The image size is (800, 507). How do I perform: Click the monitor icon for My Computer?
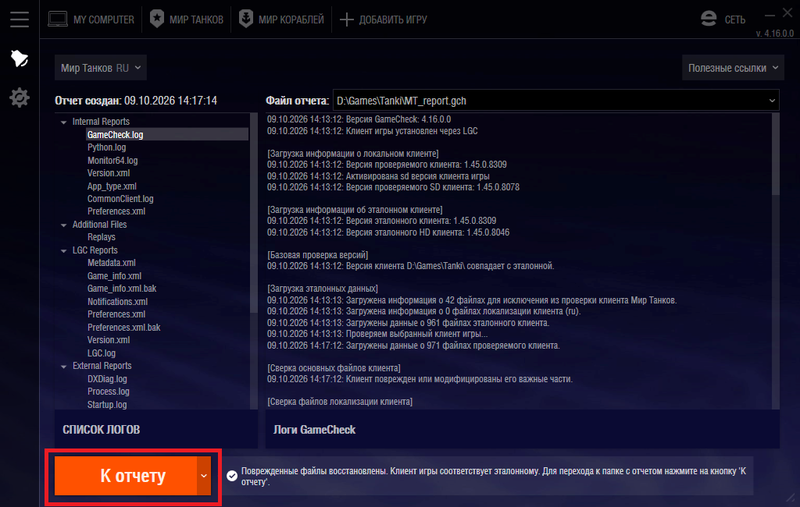click(58, 19)
